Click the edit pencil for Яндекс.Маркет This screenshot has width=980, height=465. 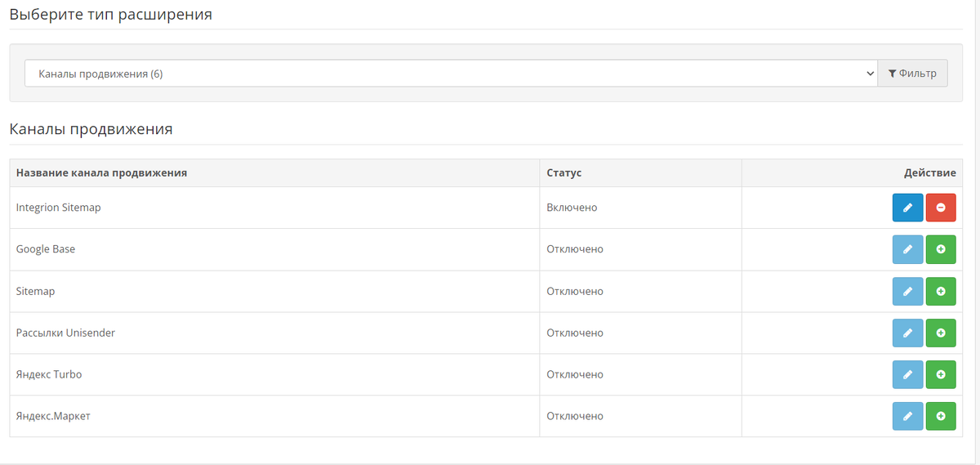907,416
